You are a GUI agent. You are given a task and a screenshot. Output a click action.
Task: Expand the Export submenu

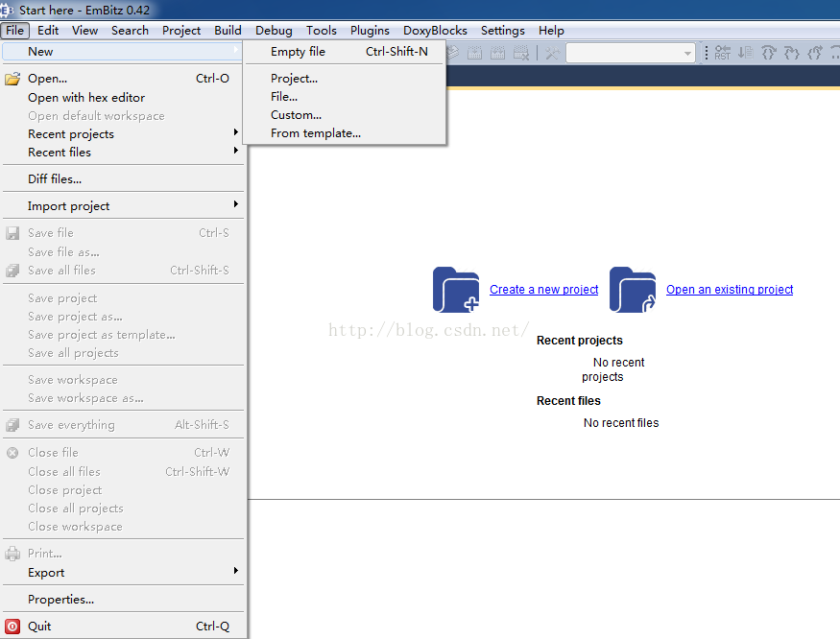[122, 573]
